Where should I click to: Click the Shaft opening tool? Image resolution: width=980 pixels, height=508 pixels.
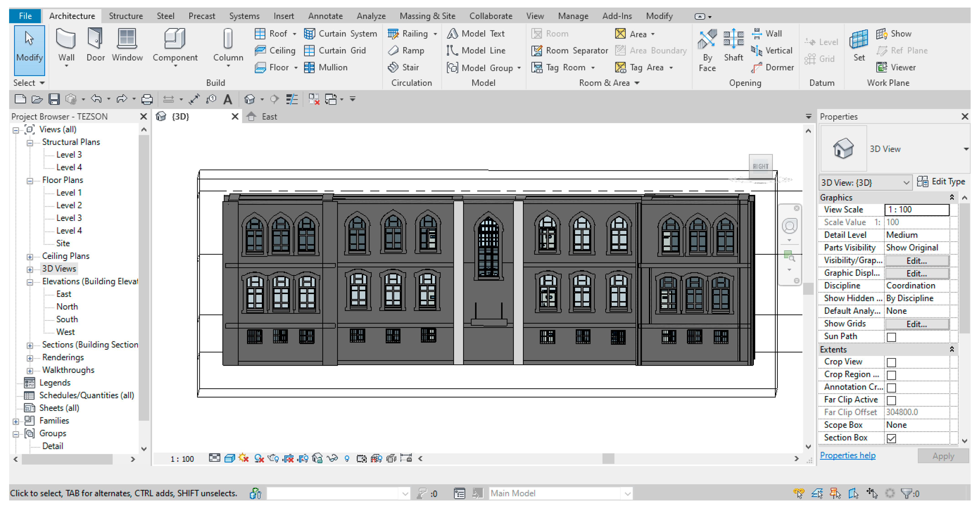point(733,40)
